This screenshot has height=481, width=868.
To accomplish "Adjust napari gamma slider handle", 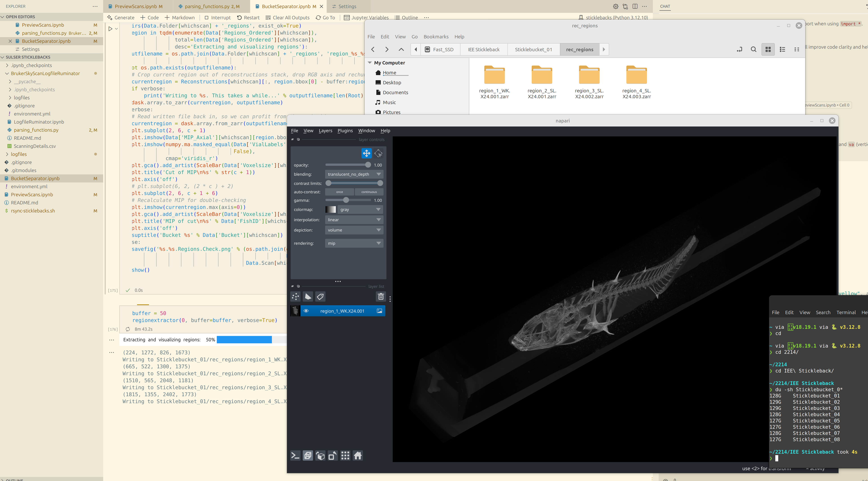I will 346,200.
